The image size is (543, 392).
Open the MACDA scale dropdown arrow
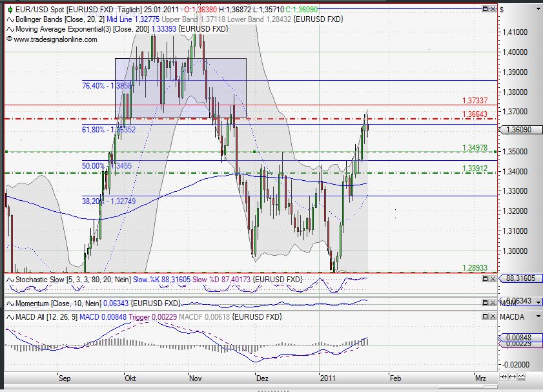537,317
